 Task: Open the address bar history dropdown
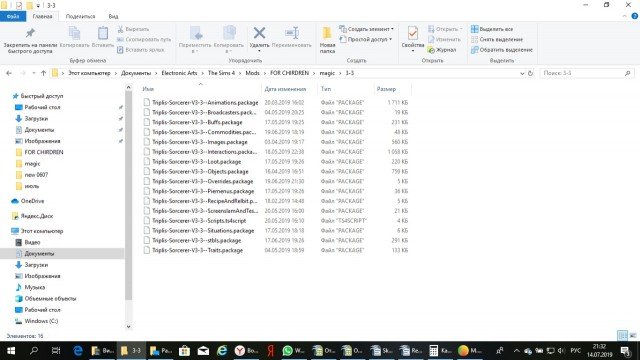[522, 73]
